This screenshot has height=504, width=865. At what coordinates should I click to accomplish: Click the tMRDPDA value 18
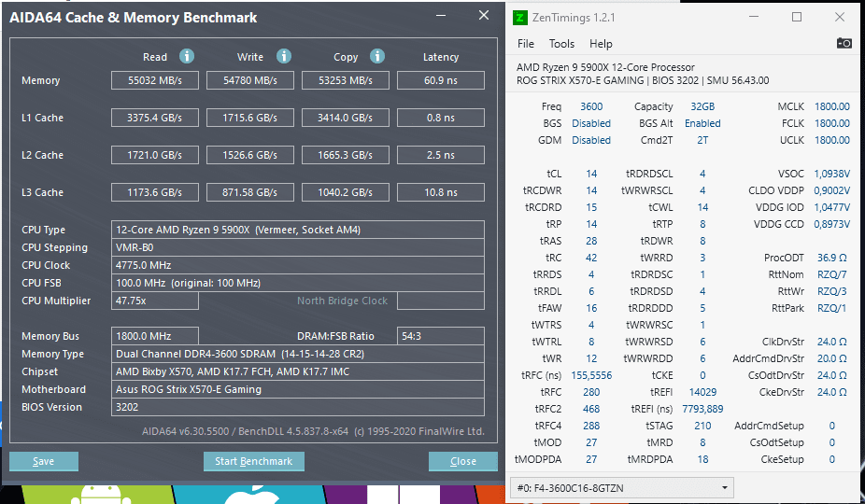[702, 459]
